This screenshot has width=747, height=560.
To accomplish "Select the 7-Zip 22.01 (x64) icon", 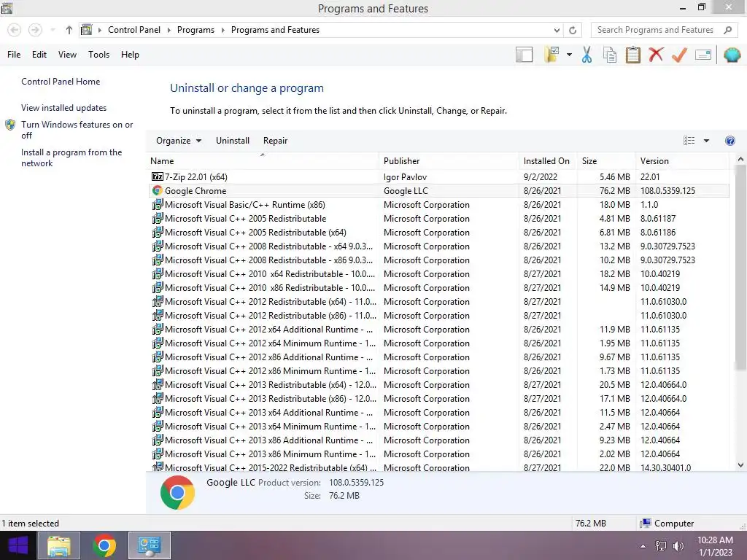I will [158, 176].
